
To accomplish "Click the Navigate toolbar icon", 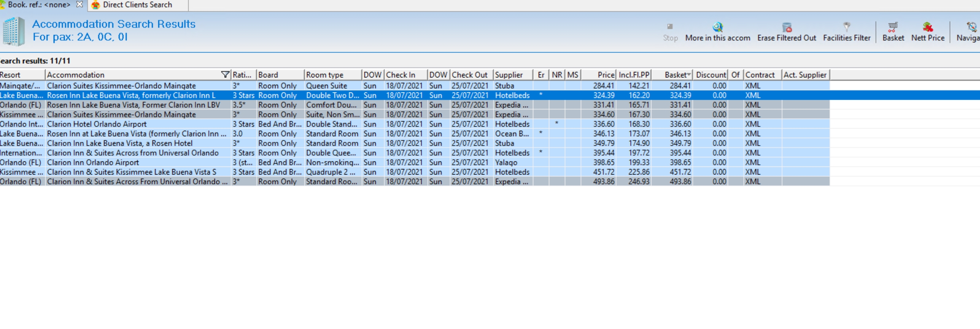I will (x=971, y=27).
